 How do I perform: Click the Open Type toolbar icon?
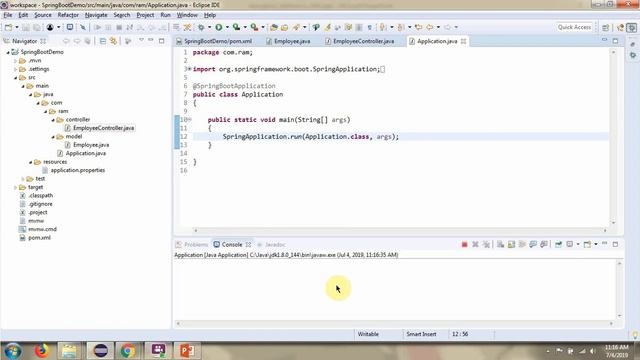pyautogui.click(x=274, y=27)
